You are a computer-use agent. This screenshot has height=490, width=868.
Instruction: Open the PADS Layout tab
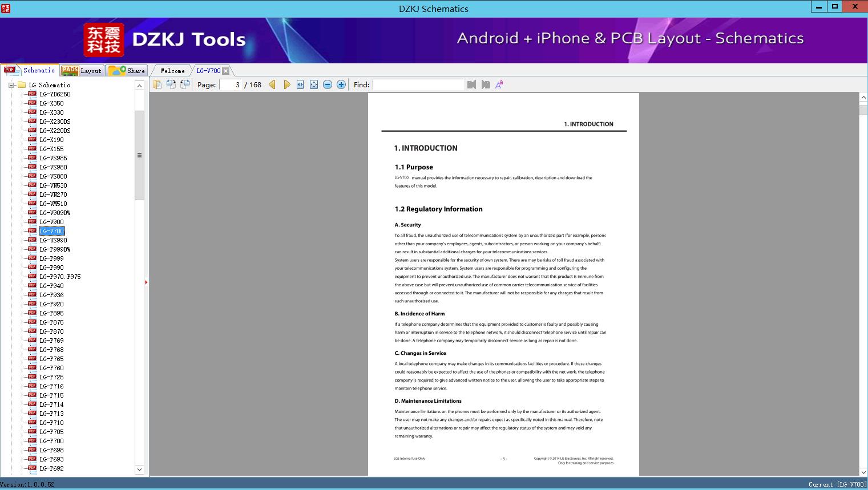(82, 71)
